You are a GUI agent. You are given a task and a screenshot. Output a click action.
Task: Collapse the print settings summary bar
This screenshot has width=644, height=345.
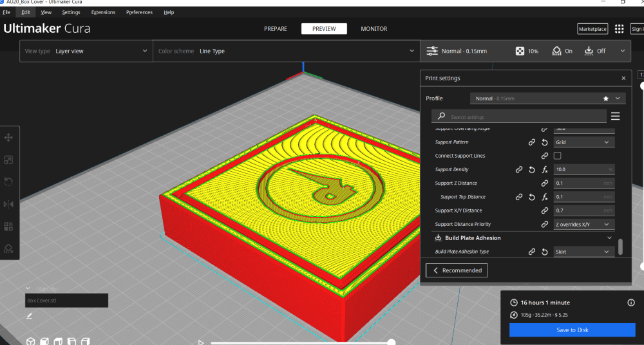623,51
